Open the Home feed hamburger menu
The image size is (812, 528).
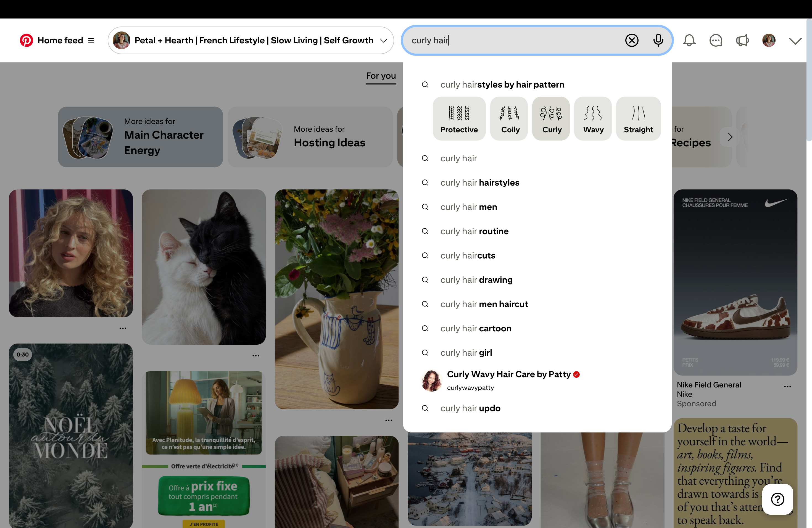[x=91, y=40]
